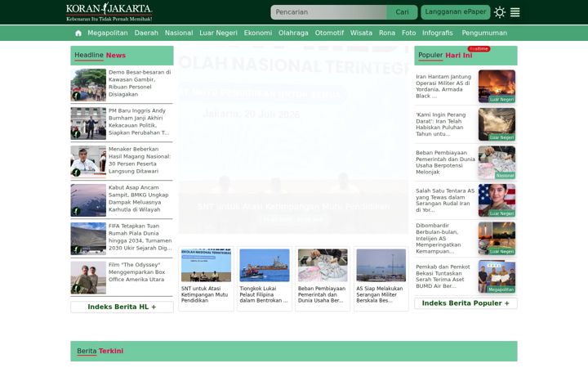Click the Headline News section title
This screenshot has width=588, height=368.
(x=100, y=56)
